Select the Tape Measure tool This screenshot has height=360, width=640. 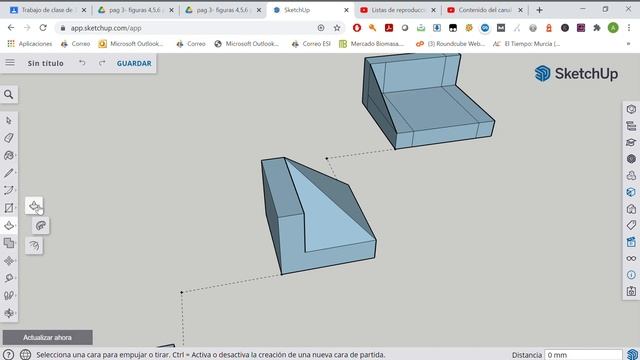click(9, 278)
